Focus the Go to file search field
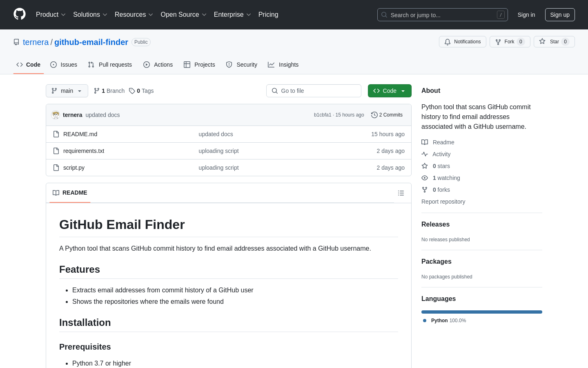 pyautogui.click(x=314, y=91)
